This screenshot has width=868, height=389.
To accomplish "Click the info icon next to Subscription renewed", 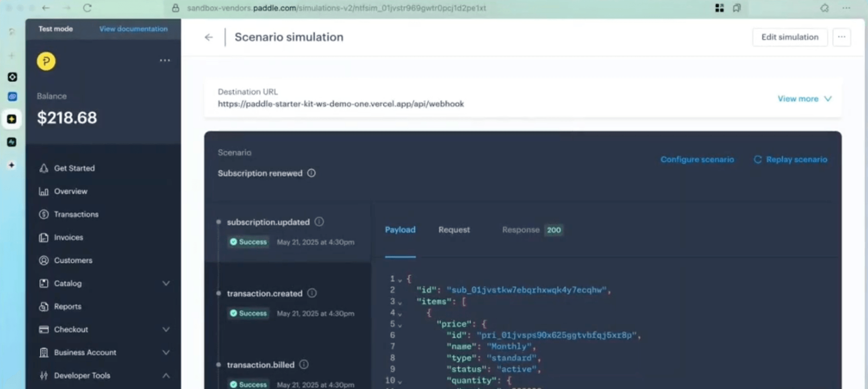I will coord(312,173).
